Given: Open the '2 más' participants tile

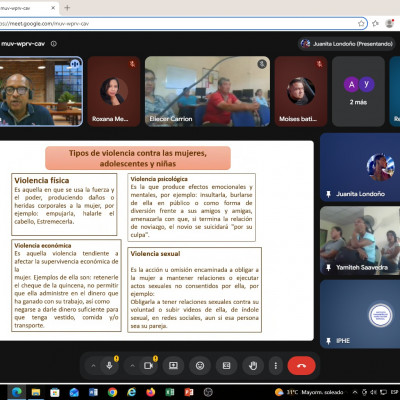Looking at the screenshot, I should click(x=358, y=91).
